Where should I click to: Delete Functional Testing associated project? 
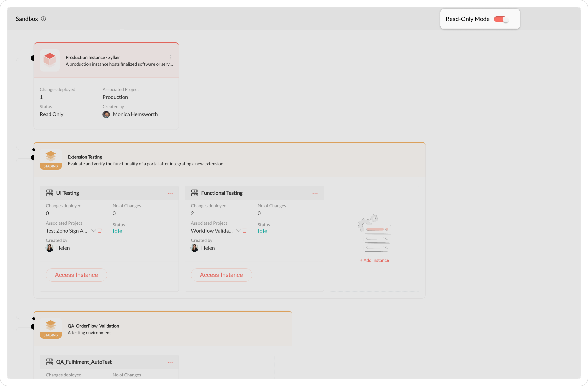(245, 230)
